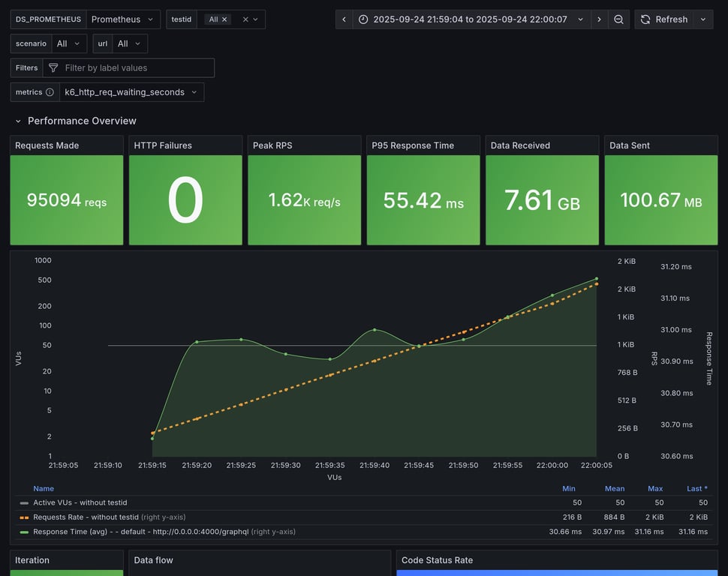Open the refresh interval dropdown arrow
The width and height of the screenshot is (728, 576).
(703, 19)
